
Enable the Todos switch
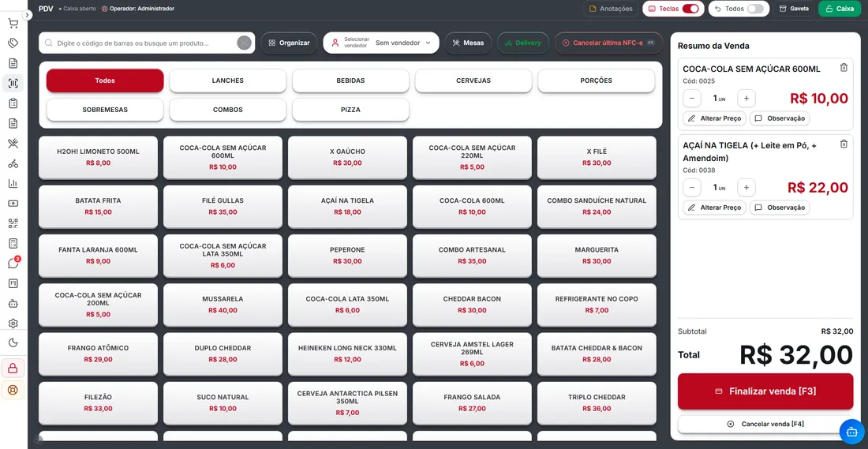click(755, 9)
